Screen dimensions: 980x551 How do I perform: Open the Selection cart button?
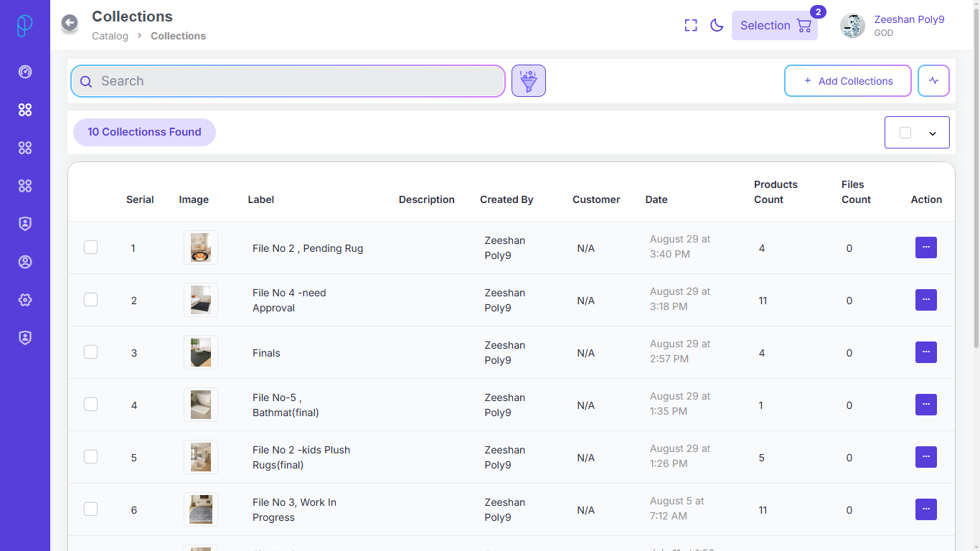[x=774, y=26]
